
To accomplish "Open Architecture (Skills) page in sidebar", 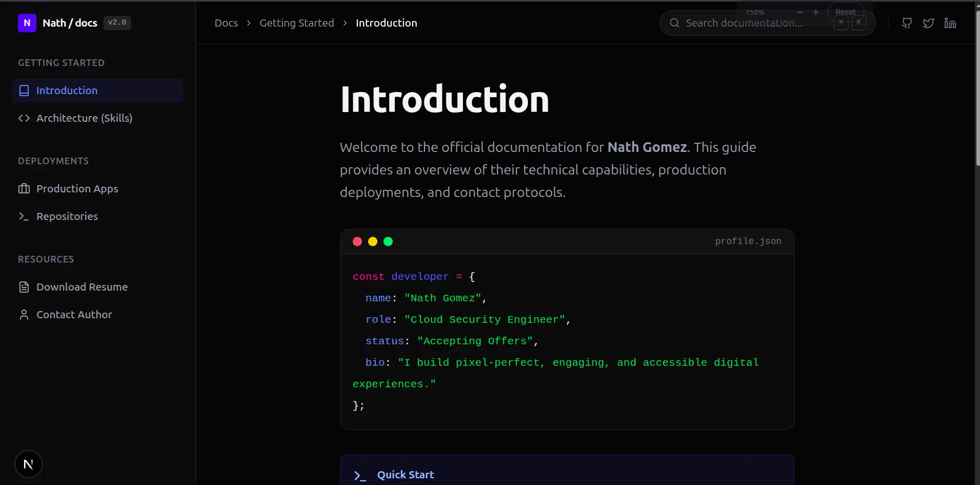I will [84, 118].
